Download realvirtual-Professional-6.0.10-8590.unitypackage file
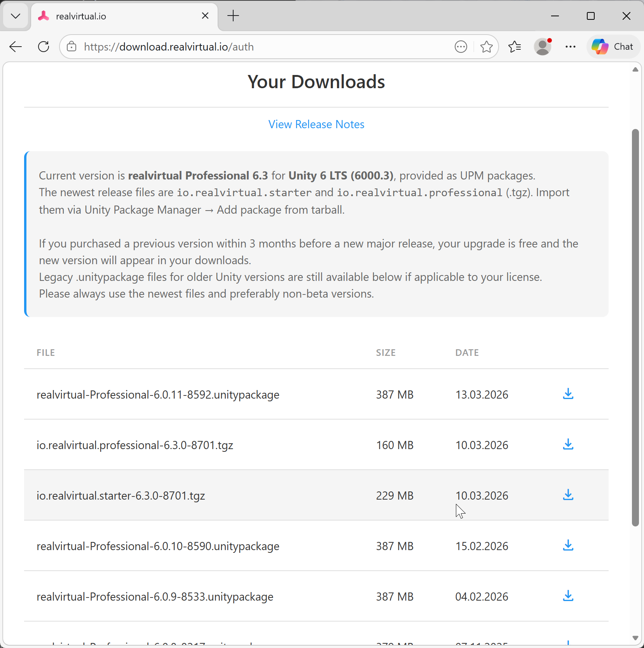This screenshot has height=648, width=644. pos(568,545)
